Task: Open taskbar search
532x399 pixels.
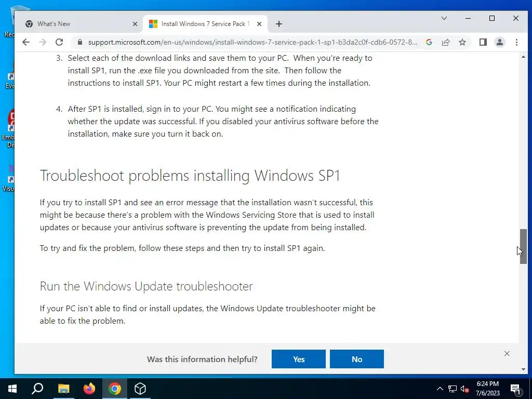Action: [x=37, y=389]
